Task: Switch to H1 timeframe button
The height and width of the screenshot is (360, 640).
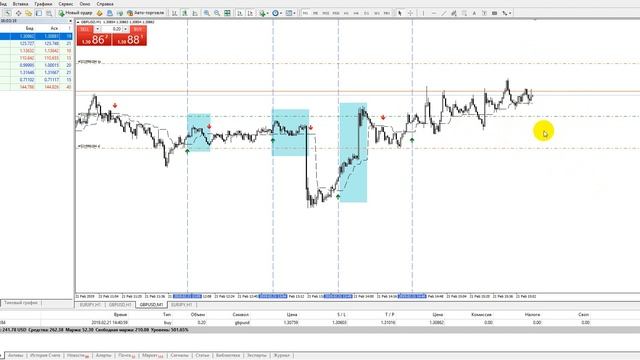Action: click(x=346, y=13)
